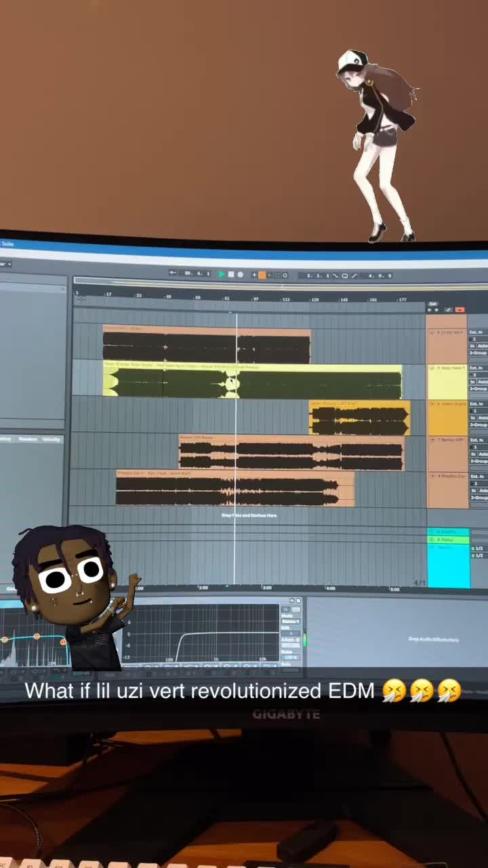This screenshot has height=868, width=488.
Task: Click the plus Arrangement Overdub icon
Action: 254,275
